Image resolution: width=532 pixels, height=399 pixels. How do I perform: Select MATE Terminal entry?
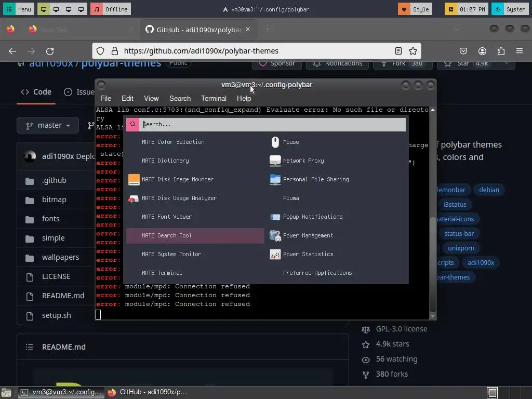tap(195, 272)
